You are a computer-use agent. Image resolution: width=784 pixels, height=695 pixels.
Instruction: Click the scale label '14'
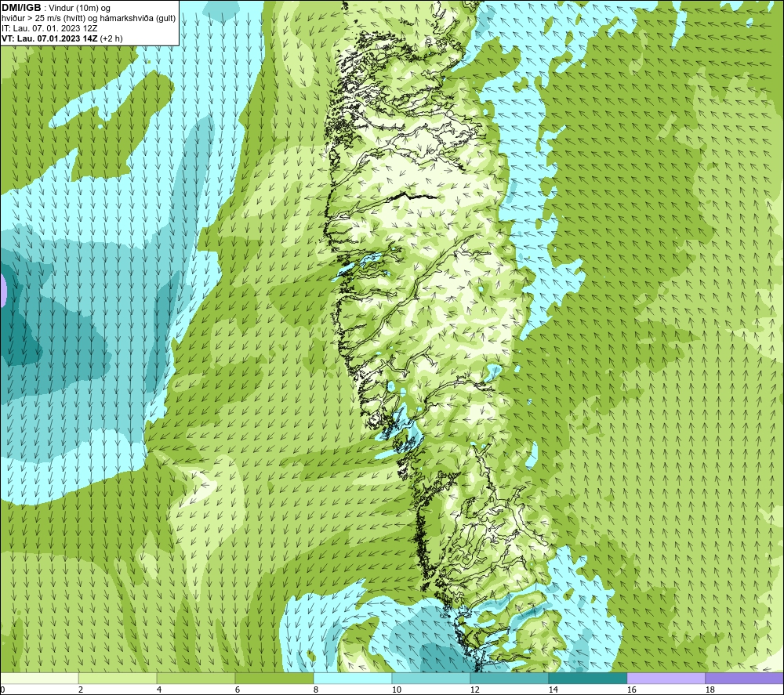(x=553, y=690)
